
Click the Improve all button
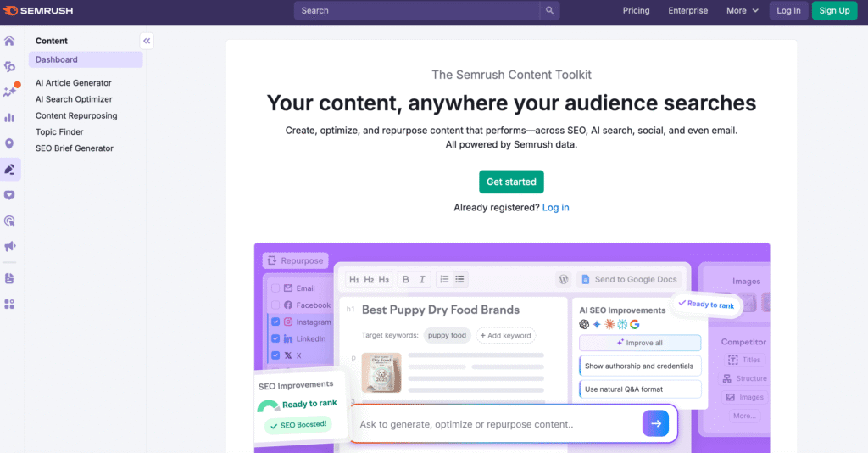click(x=640, y=343)
